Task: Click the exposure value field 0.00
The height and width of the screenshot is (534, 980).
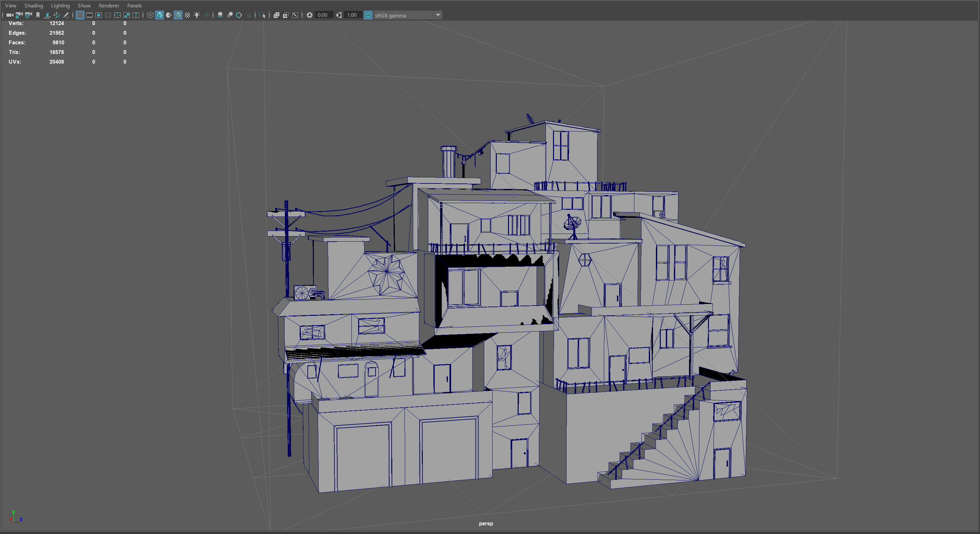Action: [x=324, y=15]
